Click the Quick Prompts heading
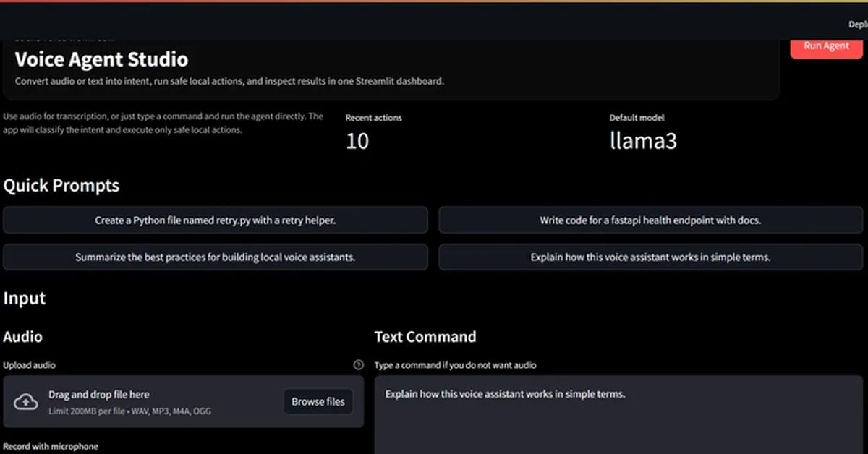The width and height of the screenshot is (868, 454). tap(61, 186)
